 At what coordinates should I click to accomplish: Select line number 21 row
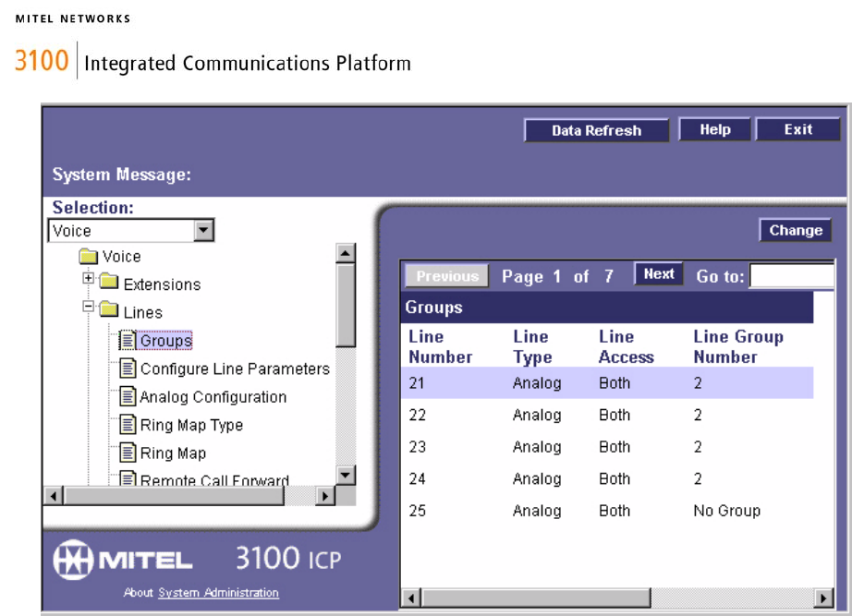pyautogui.click(x=607, y=383)
